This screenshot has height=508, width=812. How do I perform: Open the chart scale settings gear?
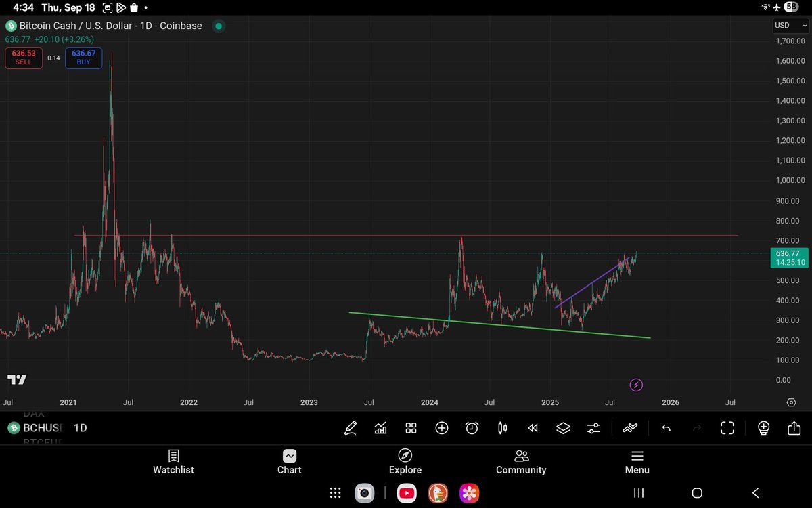tap(791, 402)
